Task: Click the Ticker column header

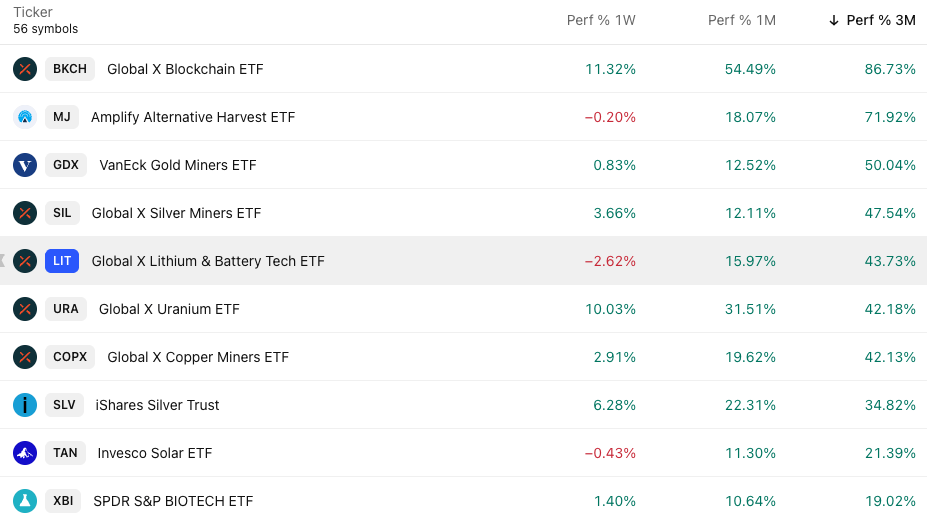Action: 33,13
